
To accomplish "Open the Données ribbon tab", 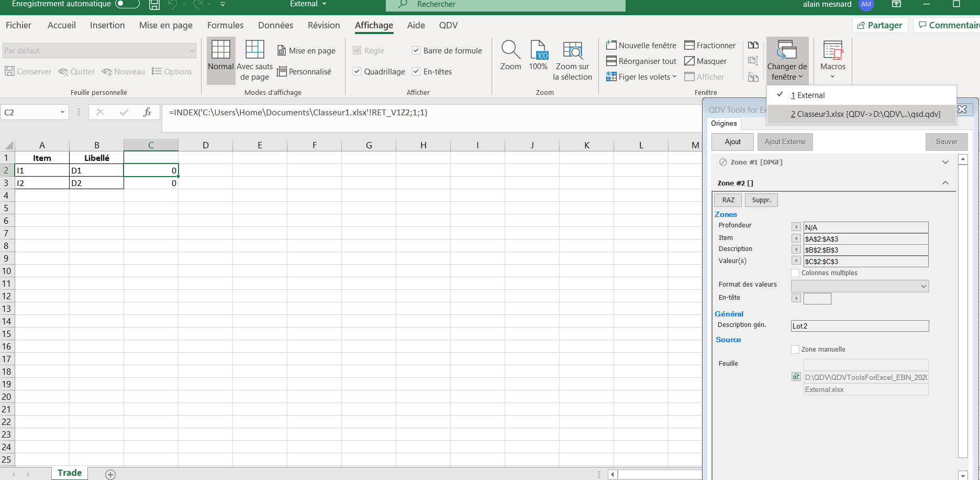I will click(x=275, y=25).
